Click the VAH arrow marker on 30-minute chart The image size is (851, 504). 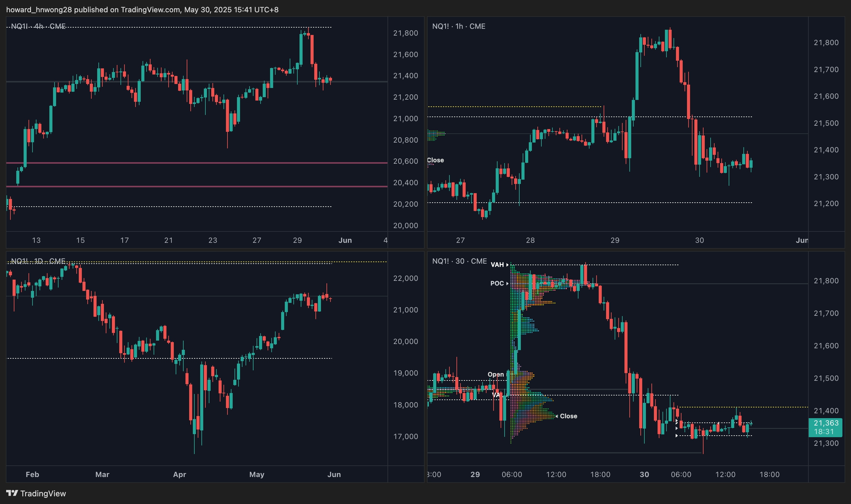[x=507, y=265]
